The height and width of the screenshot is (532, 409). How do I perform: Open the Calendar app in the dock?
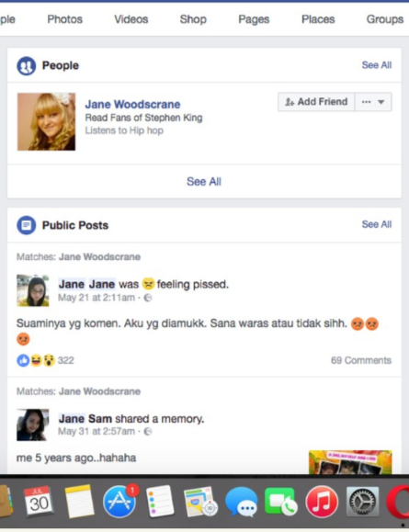(39, 501)
